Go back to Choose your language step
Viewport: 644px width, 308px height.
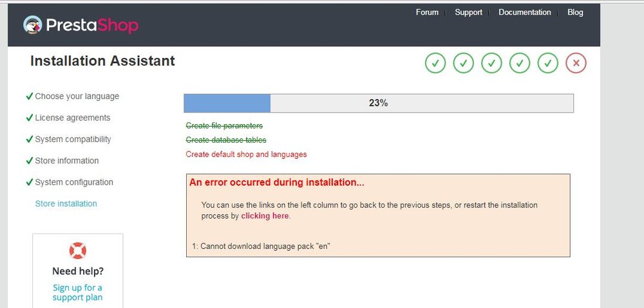(77, 96)
